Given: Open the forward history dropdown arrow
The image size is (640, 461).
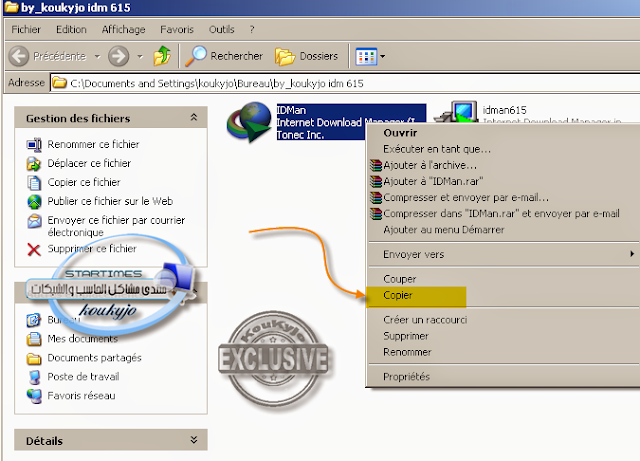Looking at the screenshot, I should pos(140,56).
